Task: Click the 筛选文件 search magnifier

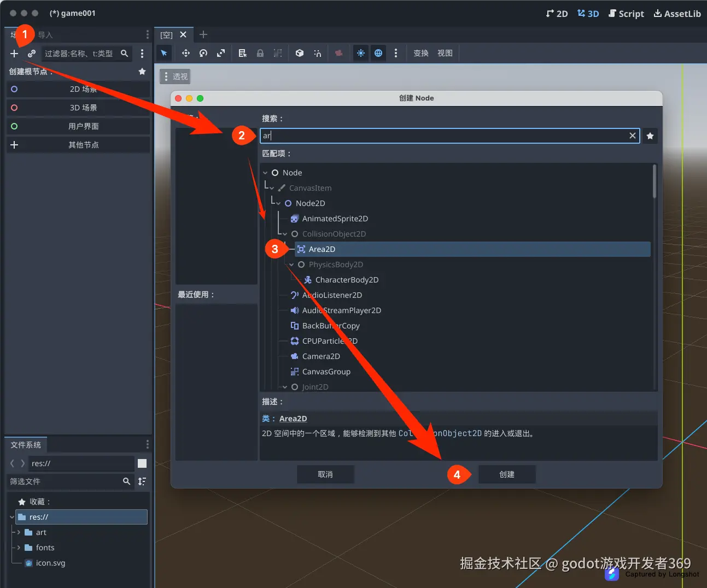Action: coord(127,481)
